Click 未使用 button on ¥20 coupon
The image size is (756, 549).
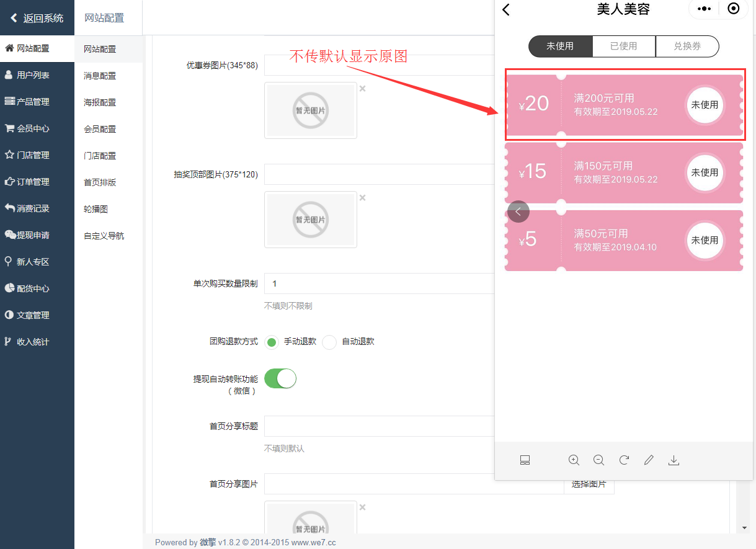click(x=705, y=105)
